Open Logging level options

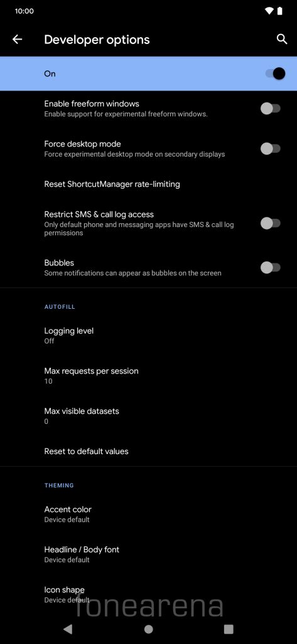click(148, 336)
